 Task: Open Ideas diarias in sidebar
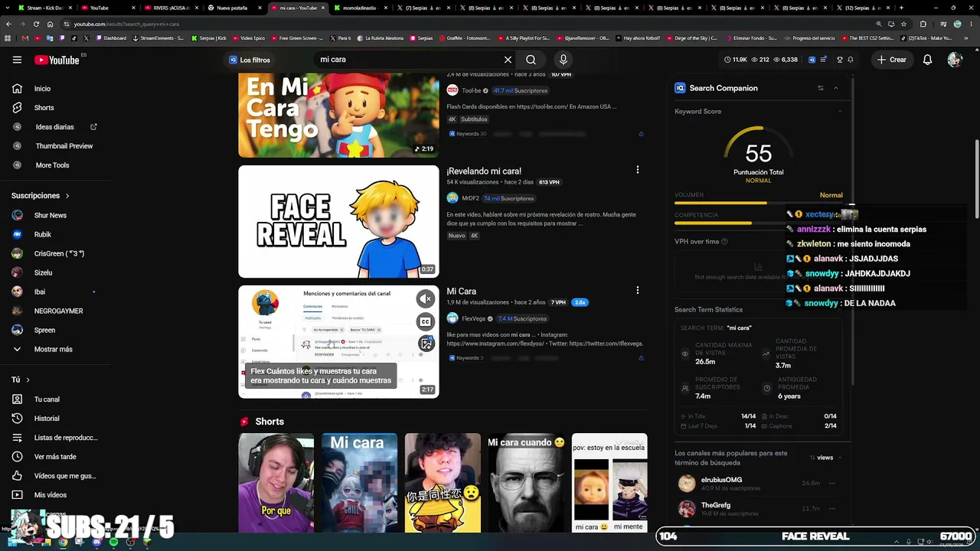tap(55, 127)
